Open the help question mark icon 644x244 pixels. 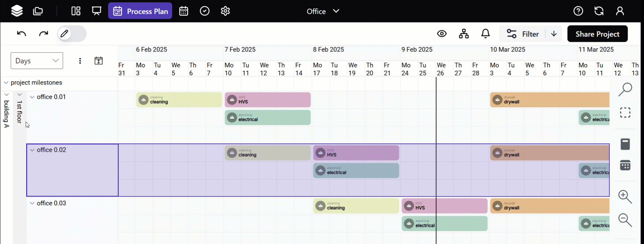[578, 11]
